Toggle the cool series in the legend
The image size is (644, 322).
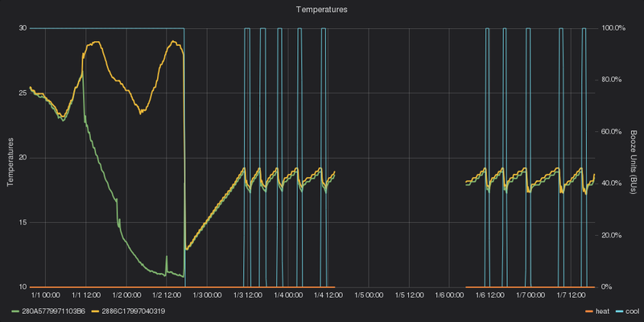click(x=633, y=312)
